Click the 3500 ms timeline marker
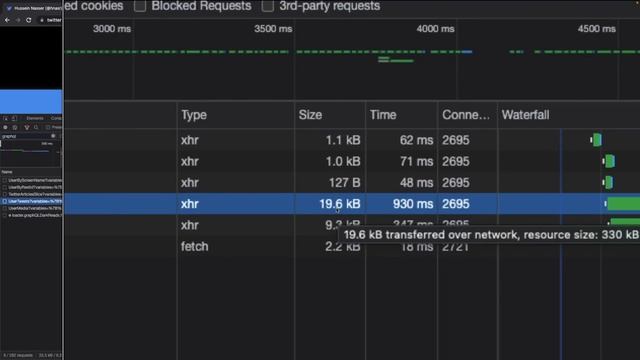Viewport: 640px width, 360px height. (273, 29)
